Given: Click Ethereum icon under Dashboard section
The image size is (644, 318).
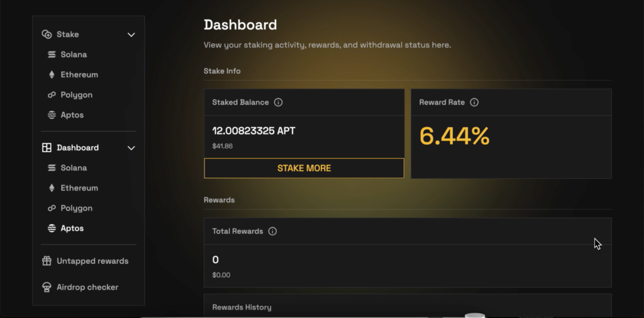Looking at the screenshot, I should click(x=52, y=188).
